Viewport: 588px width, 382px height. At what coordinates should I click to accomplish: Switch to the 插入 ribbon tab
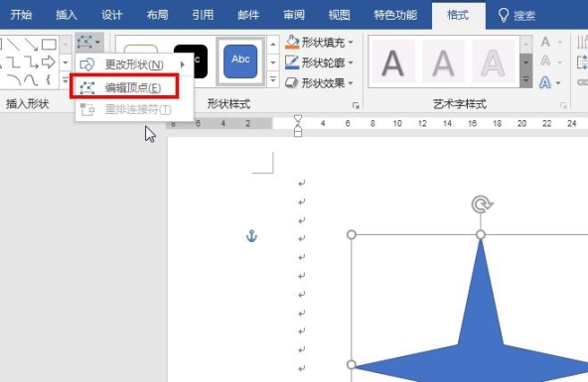tap(67, 15)
